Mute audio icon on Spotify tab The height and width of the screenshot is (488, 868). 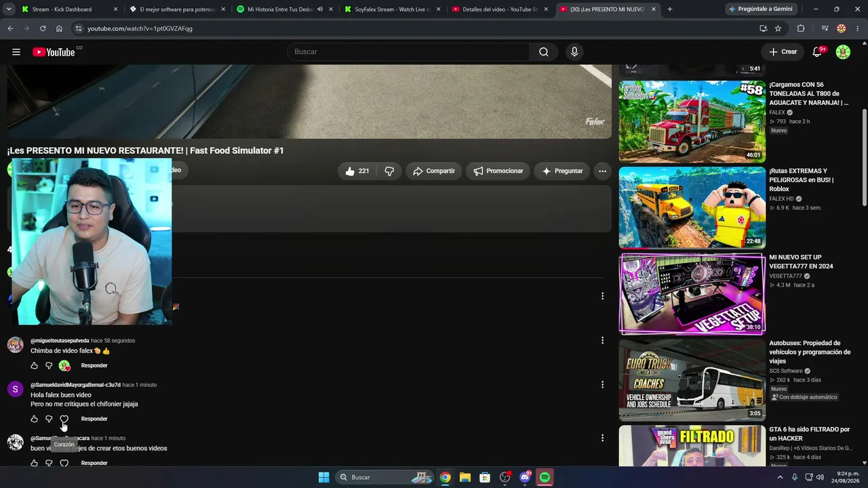[320, 9]
